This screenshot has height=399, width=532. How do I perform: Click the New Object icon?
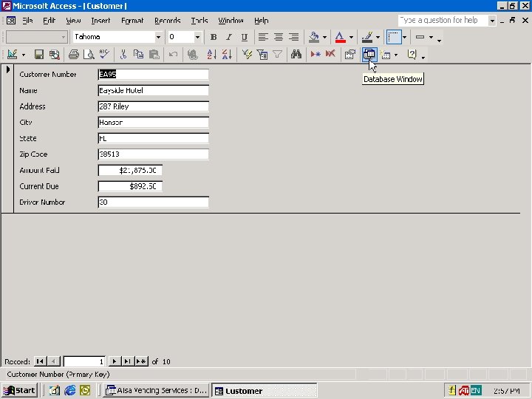coord(386,55)
